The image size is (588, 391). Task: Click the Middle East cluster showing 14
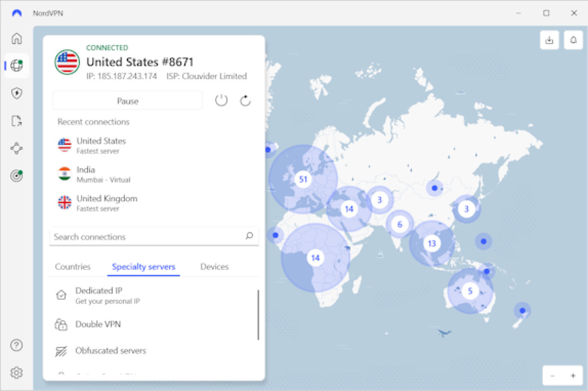point(349,209)
